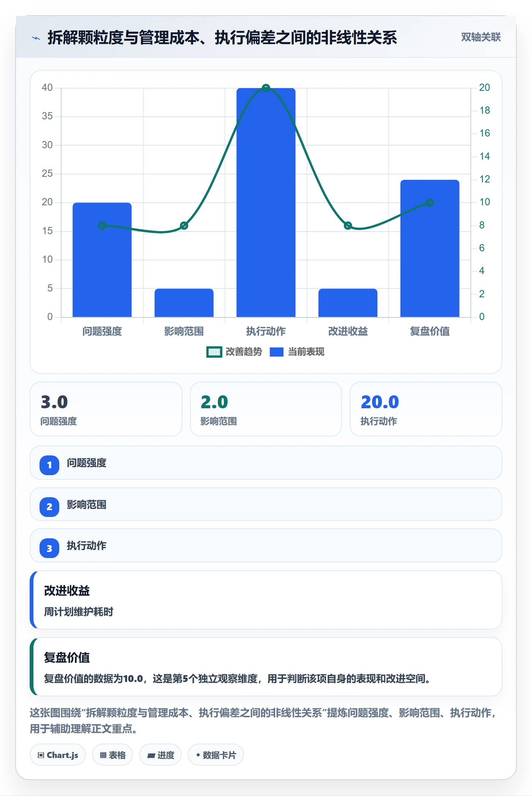Viewport: 532px width, 796px height.
Task: Click the 3.0 问题强度 data card
Action: [x=106, y=409]
